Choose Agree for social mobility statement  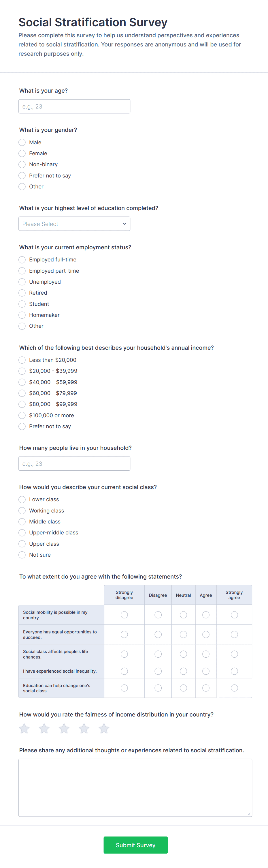click(x=206, y=615)
